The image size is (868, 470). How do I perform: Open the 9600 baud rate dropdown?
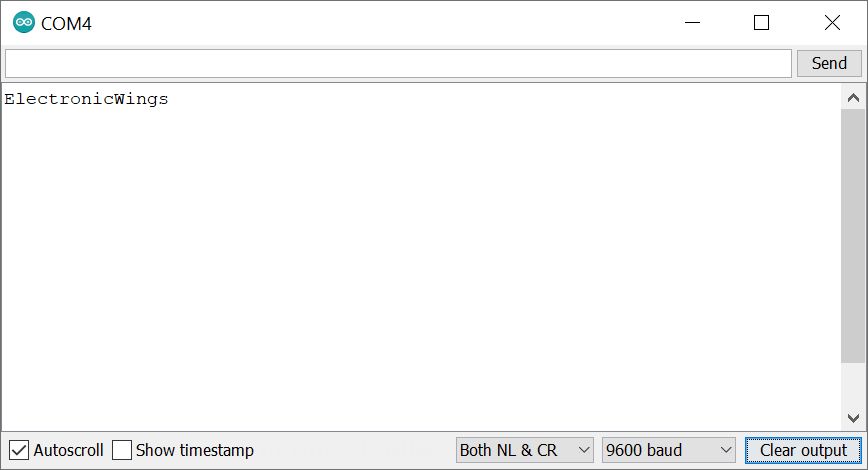[669, 450]
